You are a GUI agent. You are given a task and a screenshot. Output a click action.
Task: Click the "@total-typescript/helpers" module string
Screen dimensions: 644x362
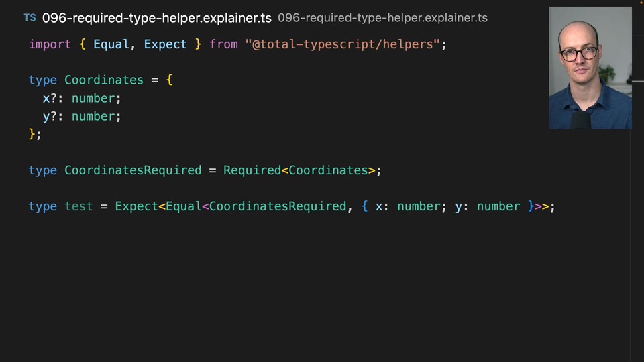[342, 44]
